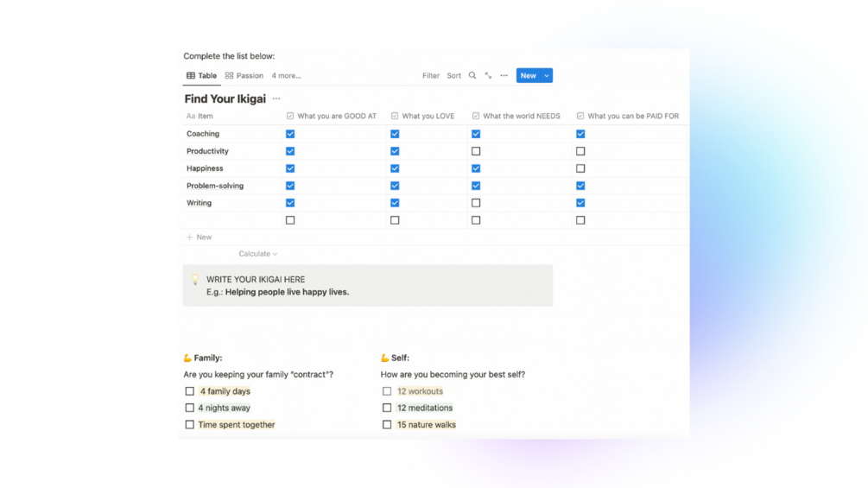
Task: Uncheck Problem-solving under What you LOVE
Action: click(395, 186)
